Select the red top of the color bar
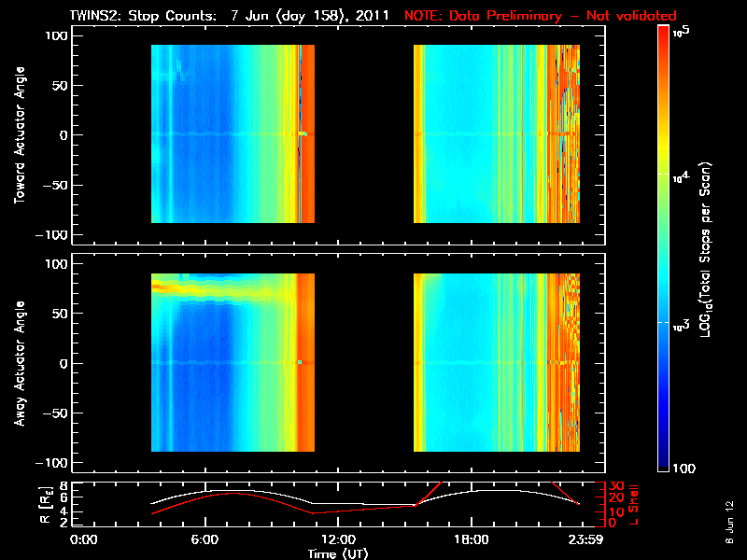Screen dimensions: 747x560 [x=663, y=34]
